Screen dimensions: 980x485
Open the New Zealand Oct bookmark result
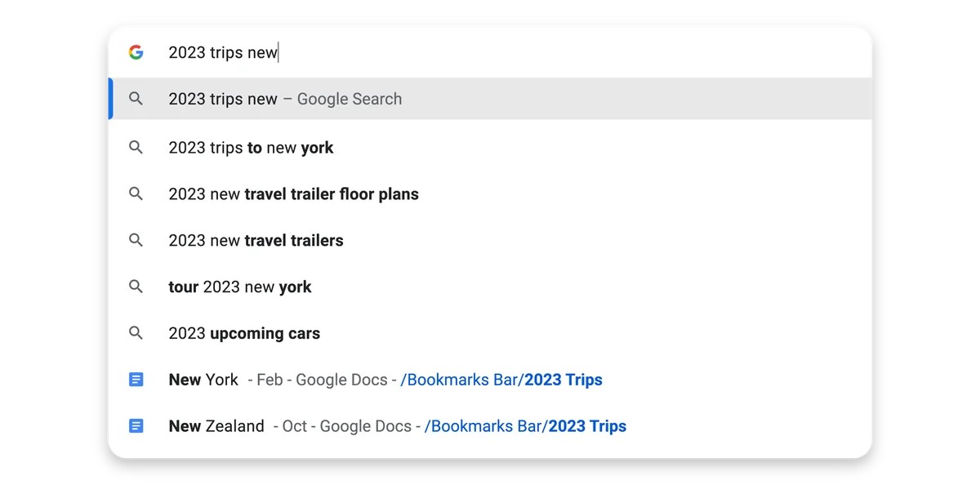coord(490,426)
